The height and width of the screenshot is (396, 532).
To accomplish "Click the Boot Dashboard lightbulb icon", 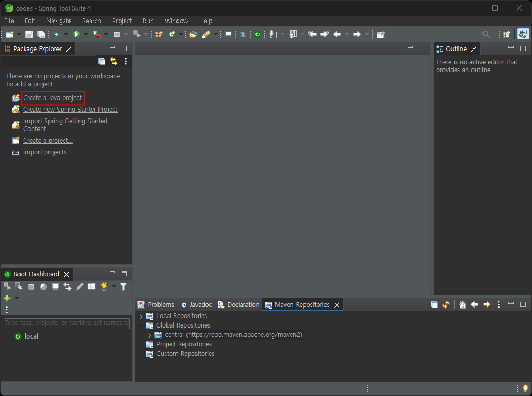I will (x=104, y=286).
